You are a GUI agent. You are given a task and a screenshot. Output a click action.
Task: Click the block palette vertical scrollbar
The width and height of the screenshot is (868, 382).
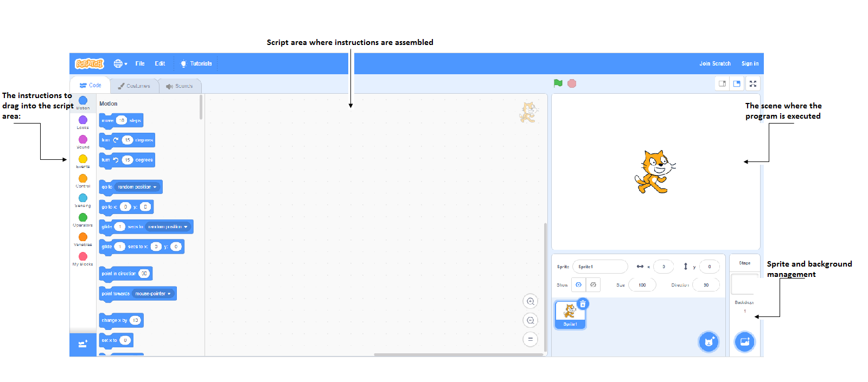pyautogui.click(x=201, y=107)
